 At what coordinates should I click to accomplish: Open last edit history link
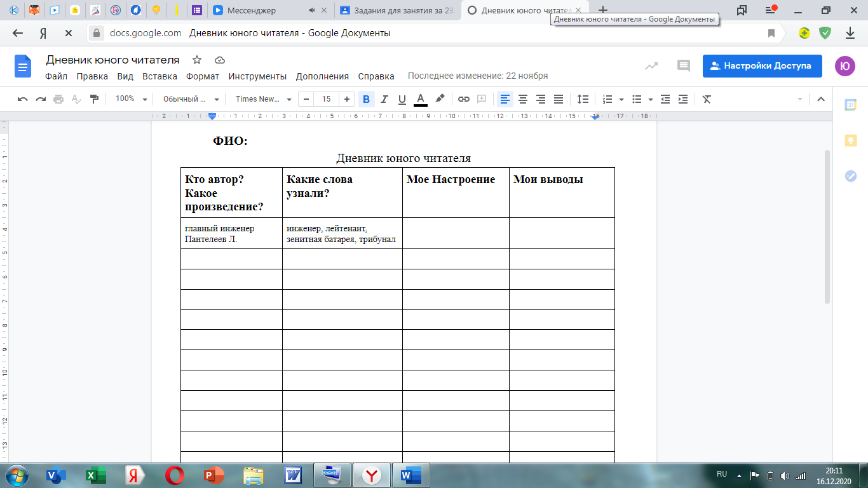[478, 76]
